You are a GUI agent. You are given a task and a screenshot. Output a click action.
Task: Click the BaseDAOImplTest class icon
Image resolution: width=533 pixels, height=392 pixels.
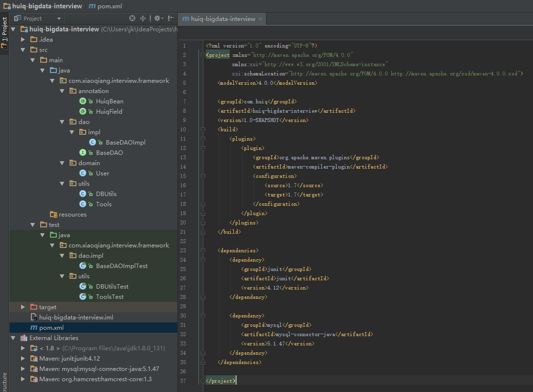[x=83, y=266]
